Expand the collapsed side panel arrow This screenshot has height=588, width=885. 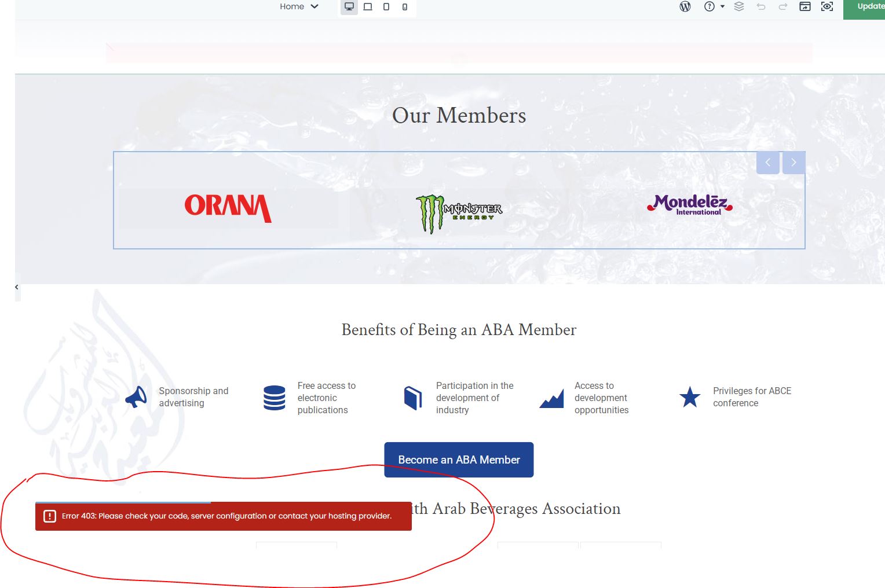coord(17,287)
